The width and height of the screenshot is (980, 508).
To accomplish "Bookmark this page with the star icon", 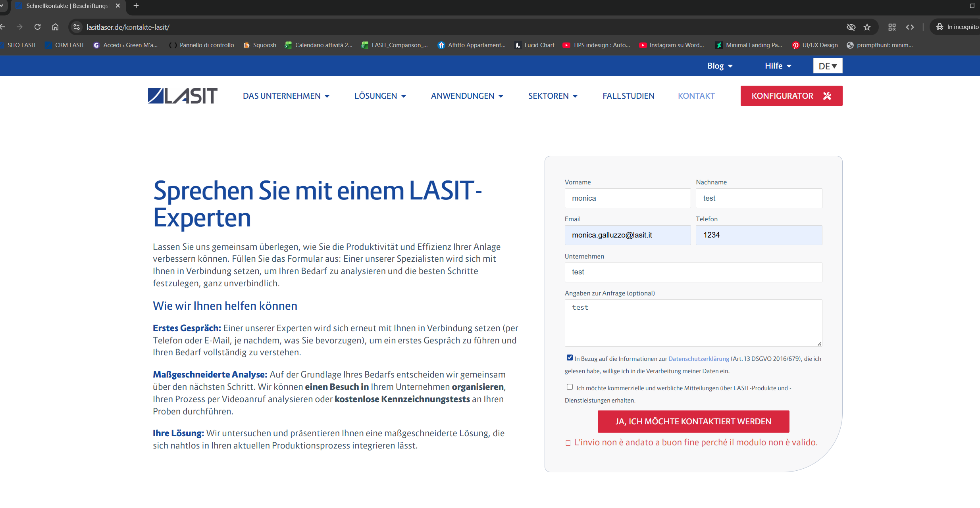I will click(867, 27).
